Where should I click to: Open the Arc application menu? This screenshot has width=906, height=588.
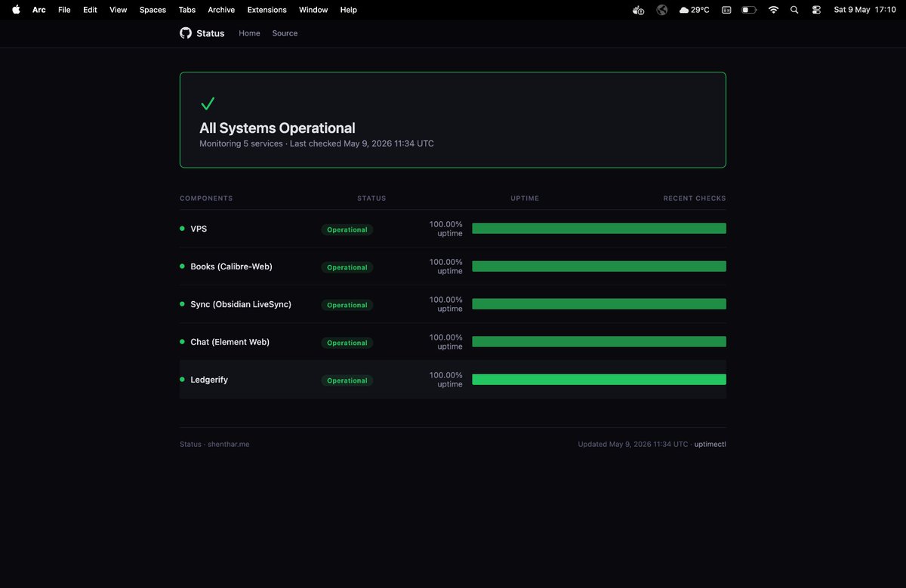(39, 10)
